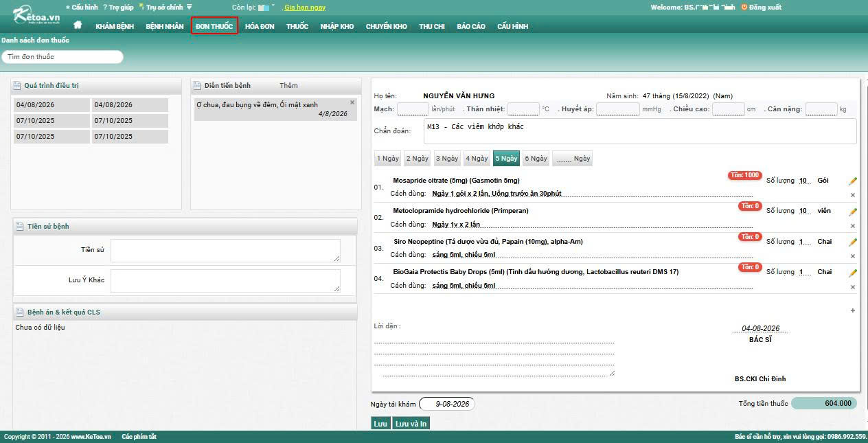Remove Siro Neopeptine from the prescription
The image size is (868, 443).
click(x=853, y=255)
